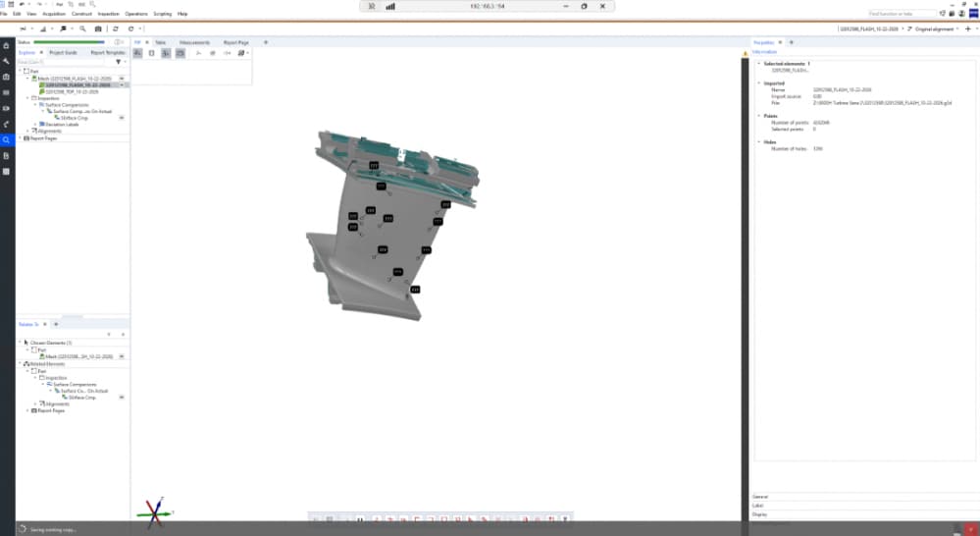This screenshot has width=980, height=536.
Task: Open the Operations menu
Action: [x=136, y=14]
